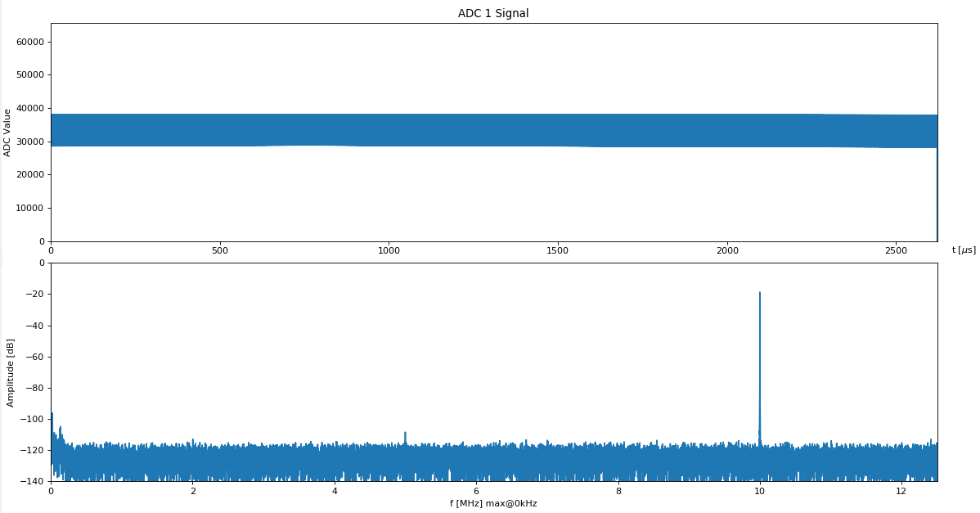
Task: Click the sharp drop ending the ADC trace
Action: point(937,194)
